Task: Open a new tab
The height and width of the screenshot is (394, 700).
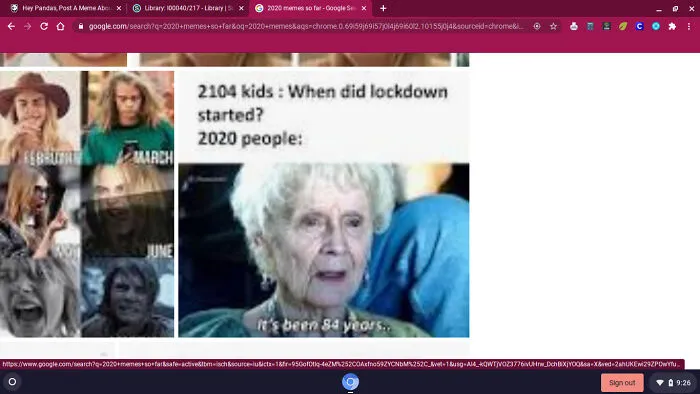Action: pyautogui.click(x=383, y=8)
